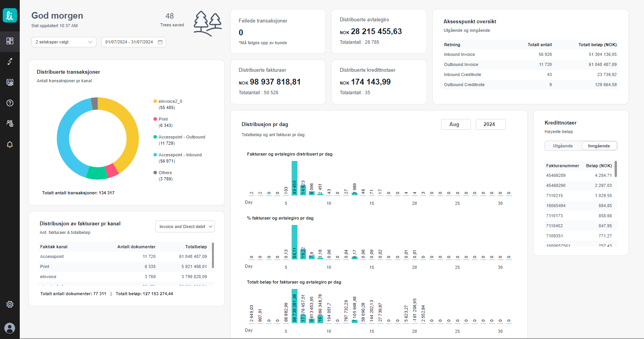Click the Totalbeløp column header
Screen dimensions: 644x339
(x=196, y=247)
